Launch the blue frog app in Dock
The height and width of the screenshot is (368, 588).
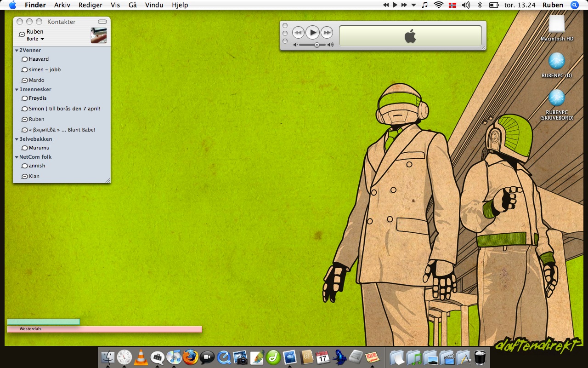click(339, 357)
